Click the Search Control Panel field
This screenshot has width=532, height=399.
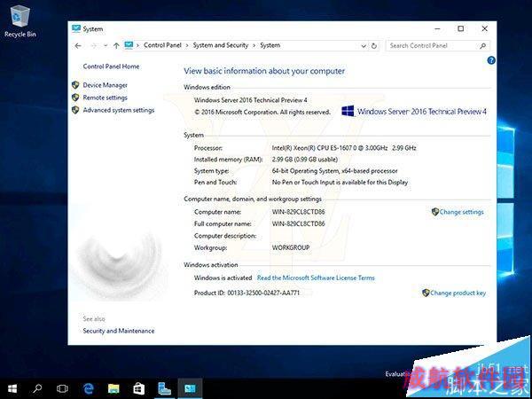coord(438,45)
